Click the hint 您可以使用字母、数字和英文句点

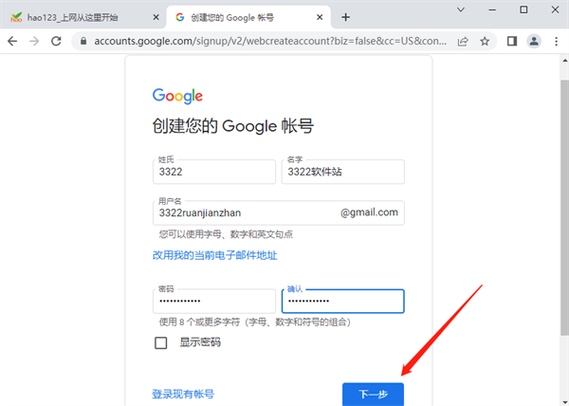click(226, 234)
